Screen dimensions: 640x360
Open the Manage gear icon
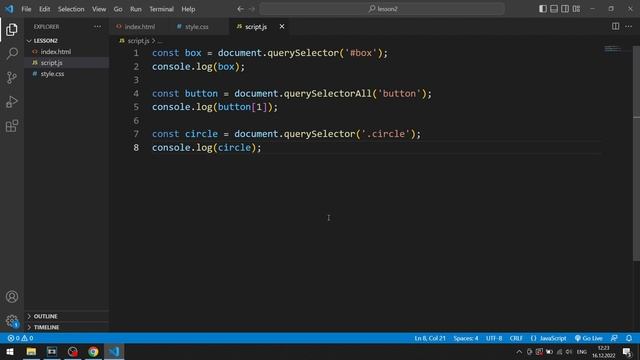(x=12, y=321)
